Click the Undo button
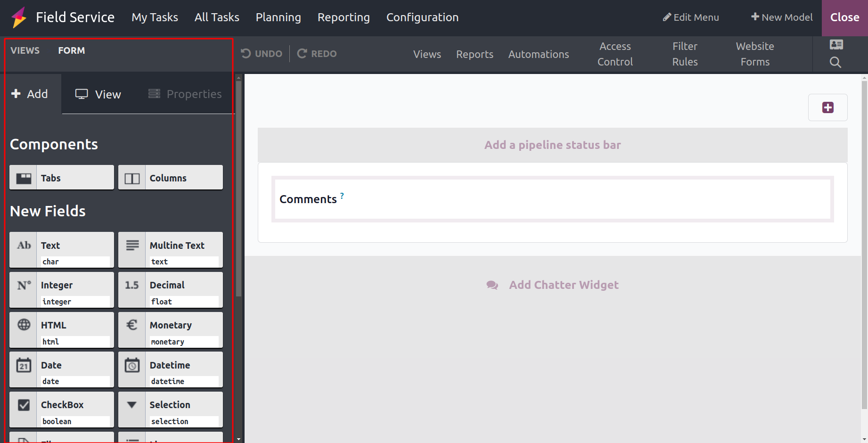Screen dimensions: 868x443 click(x=262, y=54)
